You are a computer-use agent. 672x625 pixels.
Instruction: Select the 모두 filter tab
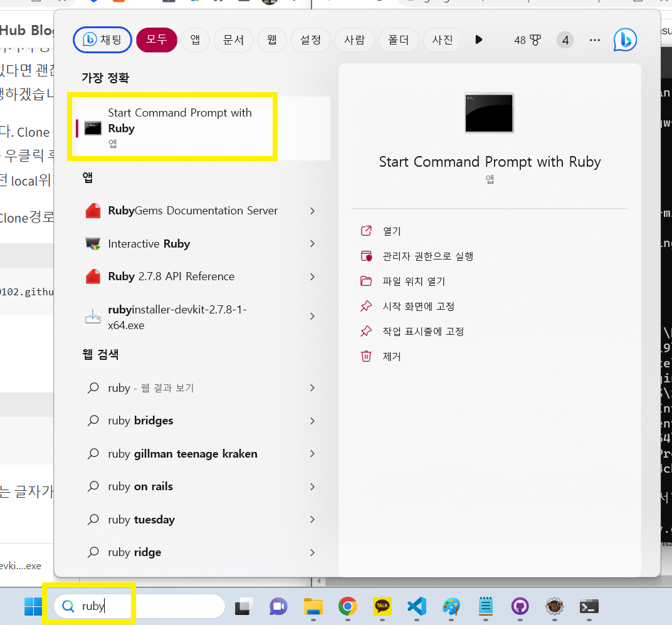tap(157, 40)
